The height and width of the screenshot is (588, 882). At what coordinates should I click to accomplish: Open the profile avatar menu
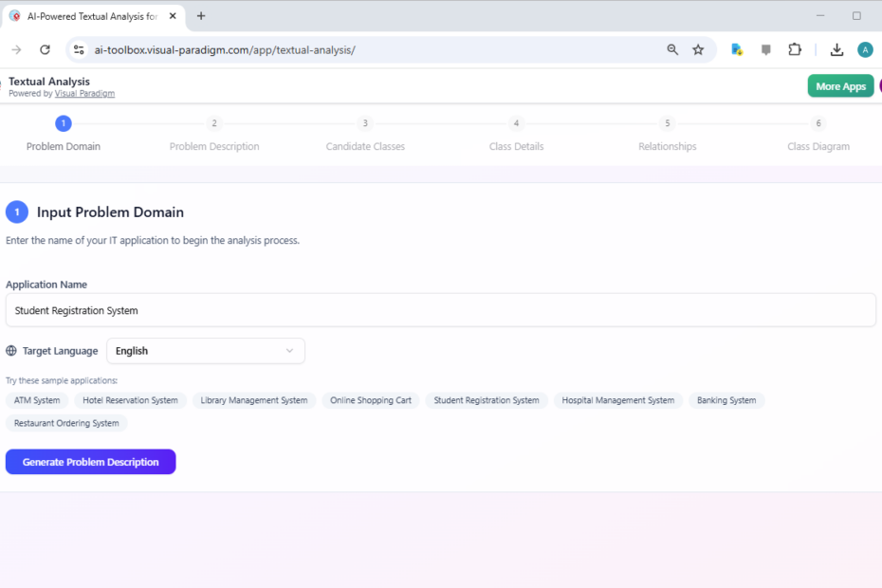[x=865, y=49]
